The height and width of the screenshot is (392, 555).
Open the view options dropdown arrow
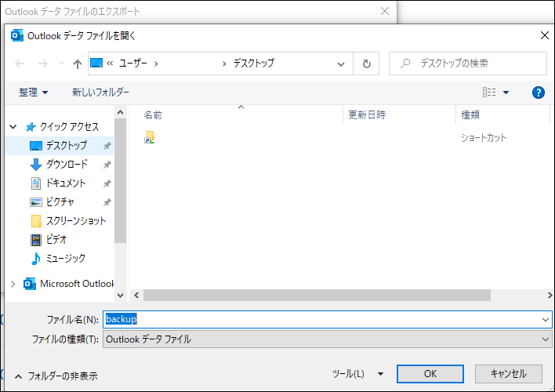506,93
